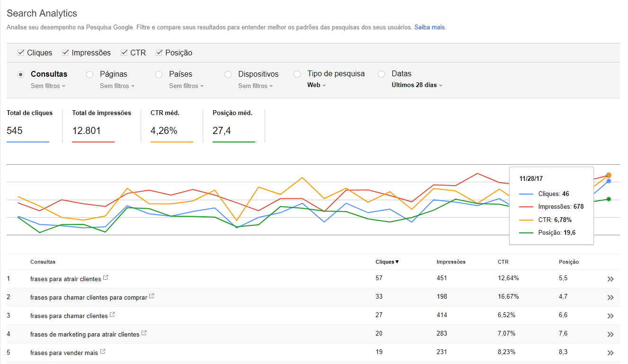This screenshot has height=364, width=628.
Task: Uncheck the Impressões checkbox
Action: tap(65, 53)
